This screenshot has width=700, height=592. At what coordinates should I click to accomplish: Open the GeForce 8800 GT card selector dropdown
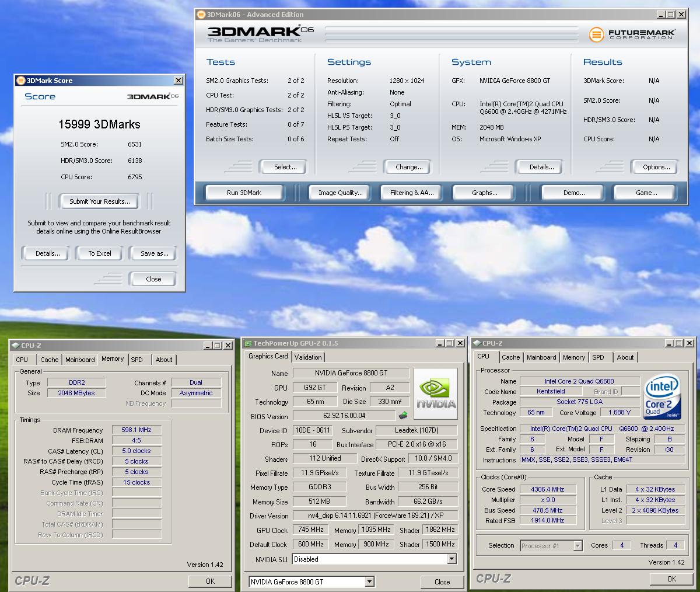pyautogui.click(x=369, y=581)
